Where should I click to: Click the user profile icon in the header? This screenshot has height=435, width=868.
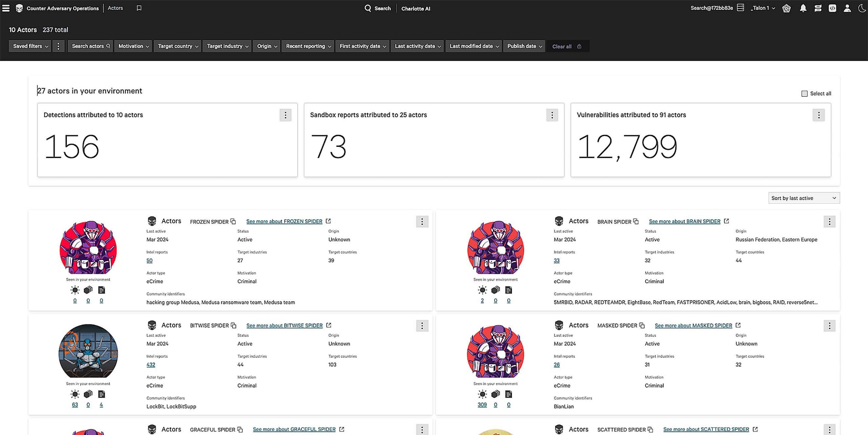tap(848, 8)
